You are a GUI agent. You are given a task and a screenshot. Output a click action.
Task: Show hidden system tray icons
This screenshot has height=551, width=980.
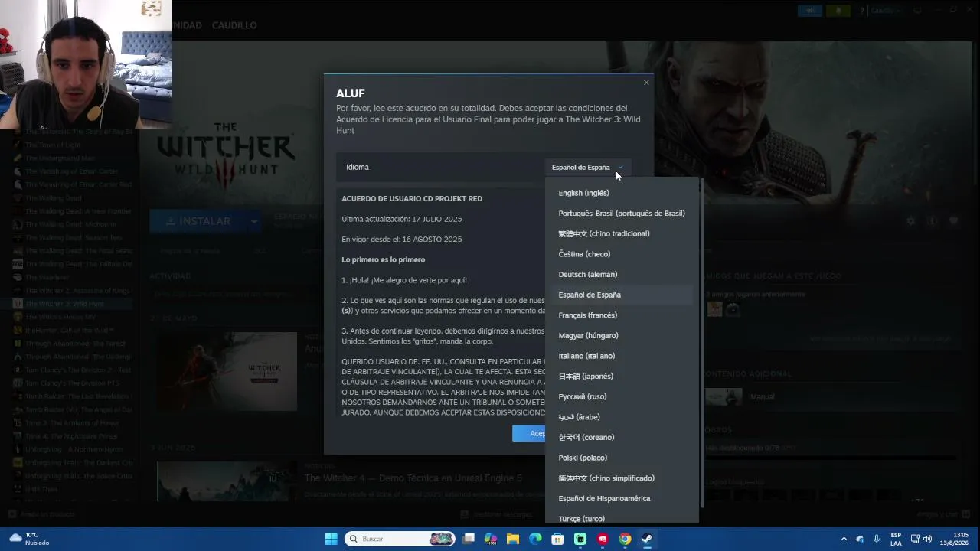(x=844, y=539)
